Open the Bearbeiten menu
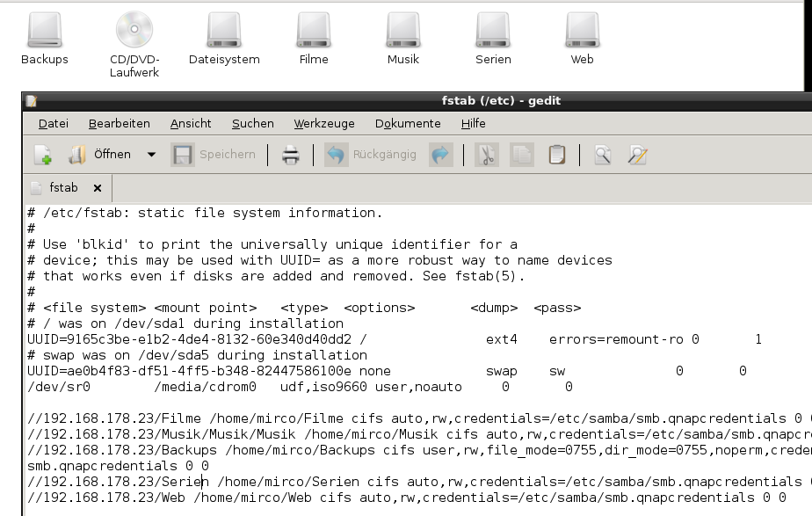 point(120,123)
